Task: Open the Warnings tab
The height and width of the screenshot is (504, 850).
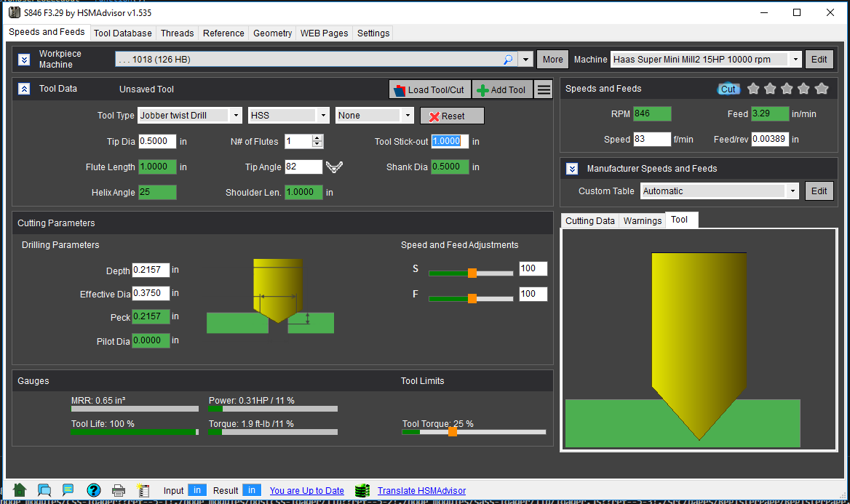Action: [x=643, y=220]
